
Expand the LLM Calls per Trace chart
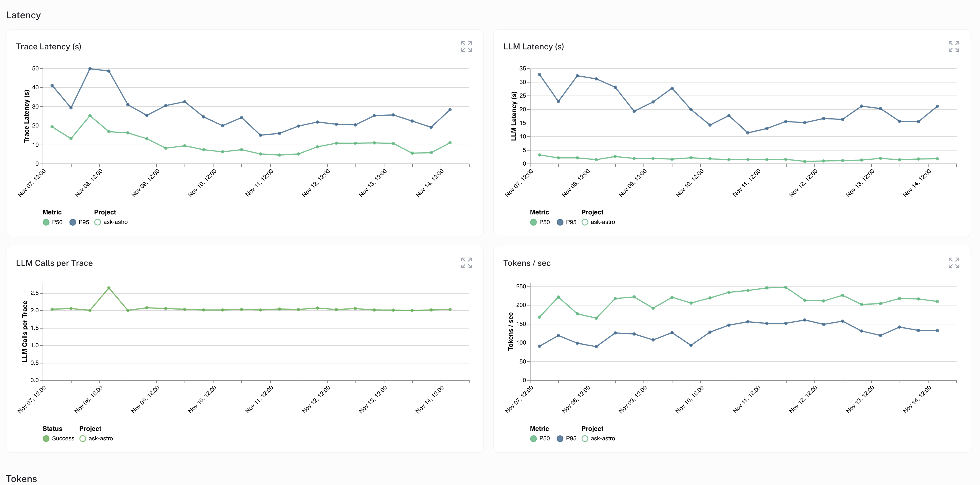tap(466, 263)
